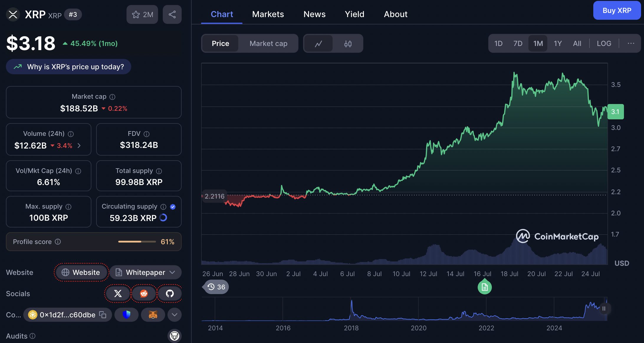This screenshot has width=644, height=343.
Task: Click the blue shield wallet icon
Action: click(126, 315)
